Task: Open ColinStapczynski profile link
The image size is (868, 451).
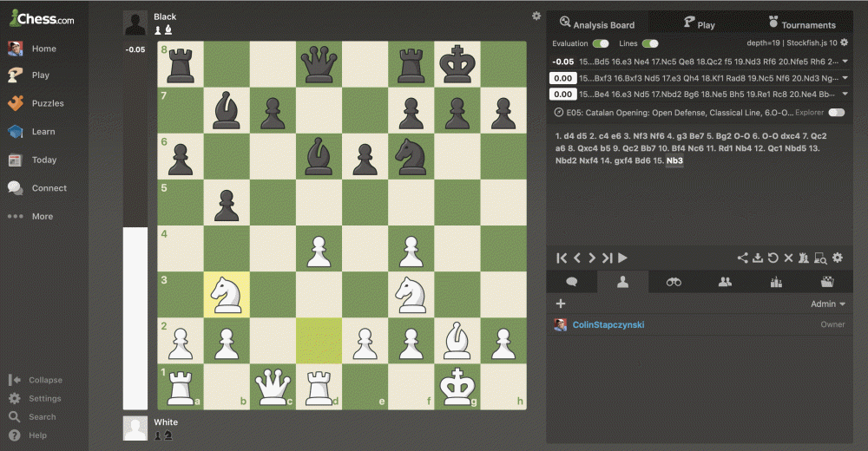Action: [x=608, y=325]
